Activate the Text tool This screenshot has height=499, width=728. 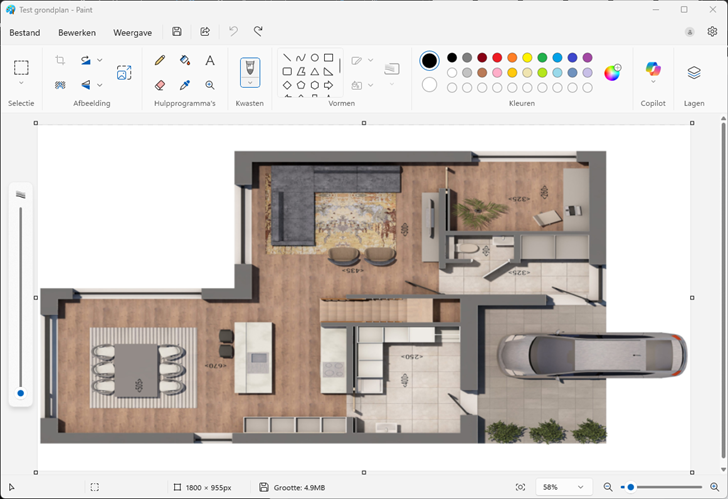[x=210, y=60]
